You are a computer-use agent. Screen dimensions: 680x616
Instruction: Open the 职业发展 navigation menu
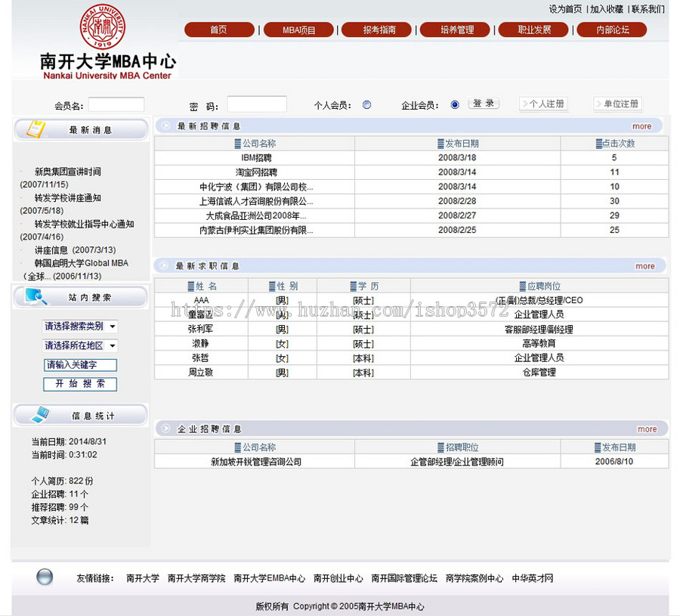coord(533,29)
